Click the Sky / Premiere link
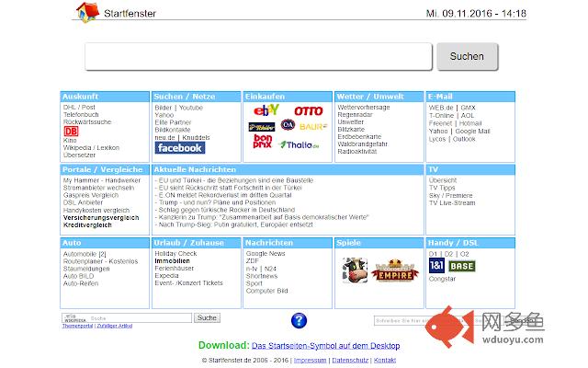The width and height of the screenshot is (588, 368). coord(451,196)
